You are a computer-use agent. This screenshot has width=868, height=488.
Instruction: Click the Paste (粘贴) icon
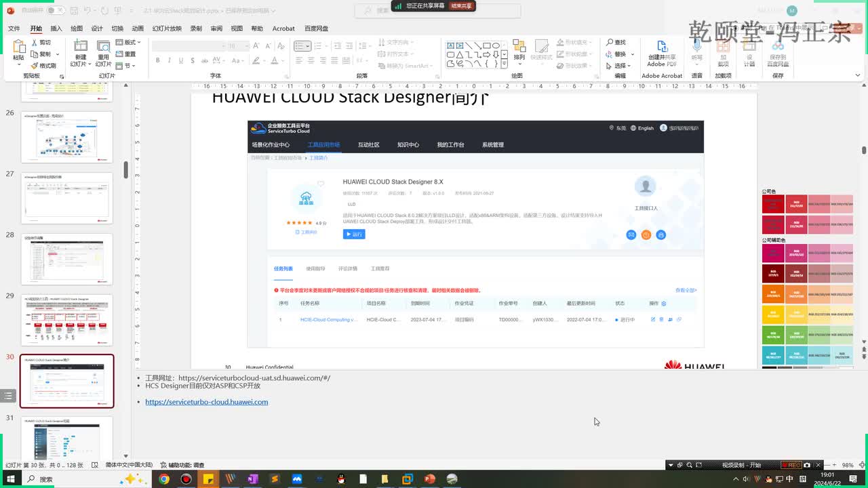pos(18,47)
